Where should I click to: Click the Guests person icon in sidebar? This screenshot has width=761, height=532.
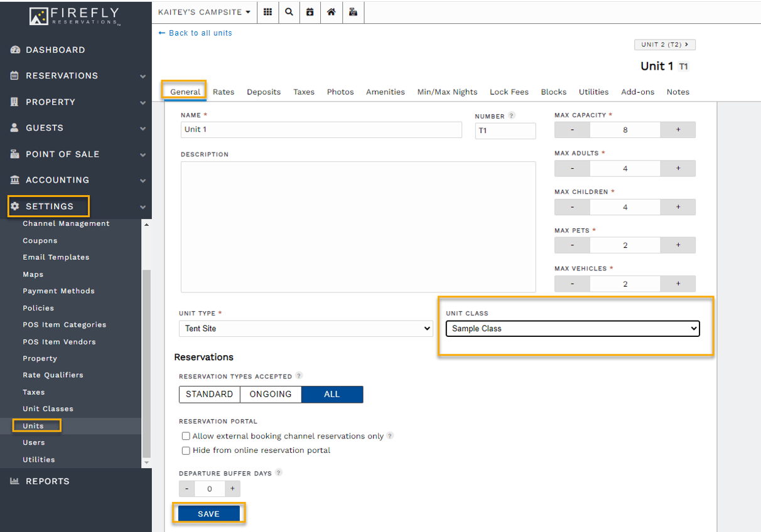[15, 128]
